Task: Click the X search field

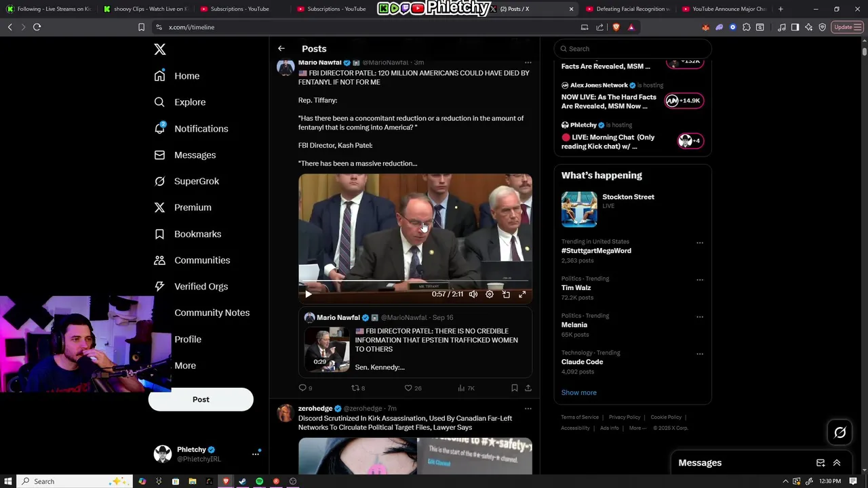Action: (633, 49)
